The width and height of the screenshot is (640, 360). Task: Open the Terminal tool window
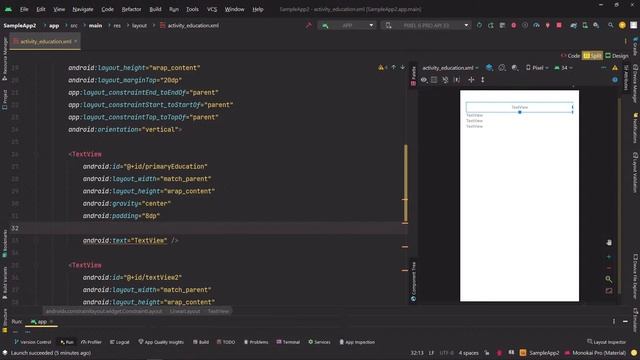288,342
